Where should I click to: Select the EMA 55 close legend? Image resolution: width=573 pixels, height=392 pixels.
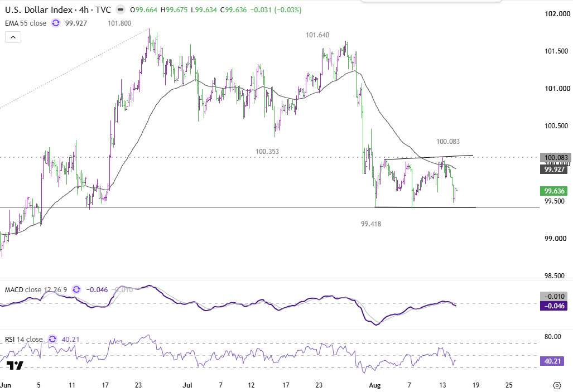[x=26, y=23]
